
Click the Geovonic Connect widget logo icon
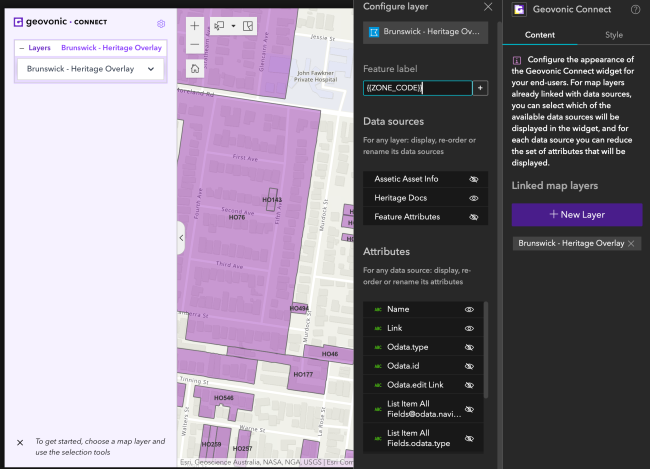519,10
